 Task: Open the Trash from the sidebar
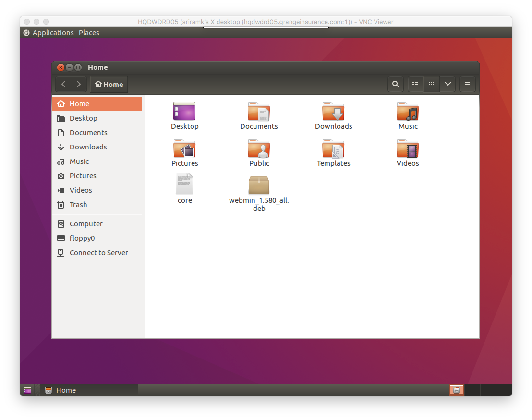pos(77,205)
